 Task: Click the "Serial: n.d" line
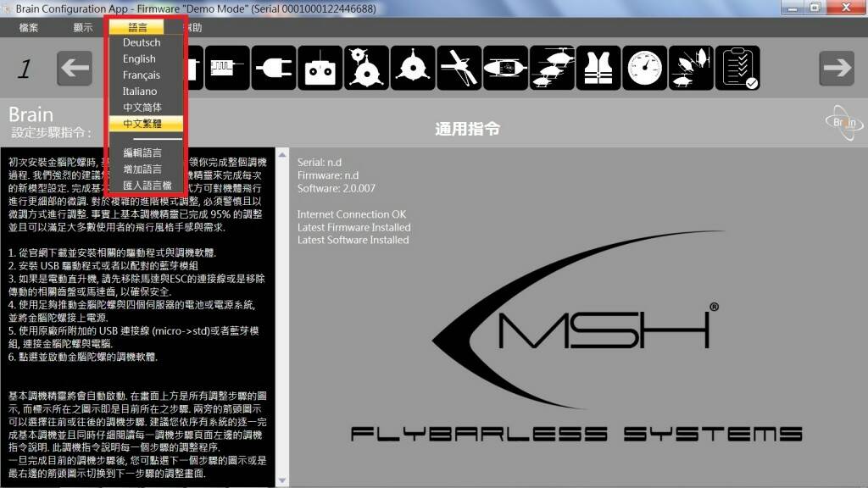pos(320,163)
